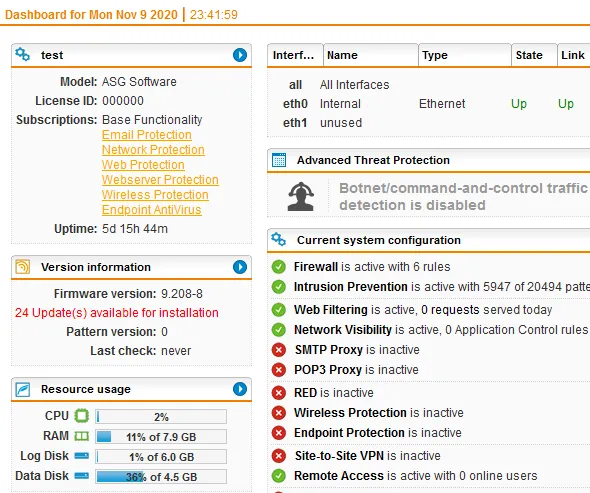Click the botnet detection agent icon

pyautogui.click(x=301, y=196)
